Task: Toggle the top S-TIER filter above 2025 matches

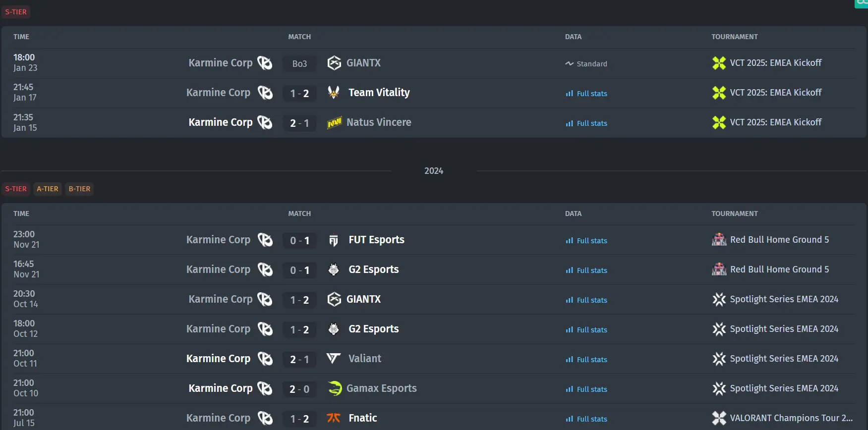Action: [16, 12]
